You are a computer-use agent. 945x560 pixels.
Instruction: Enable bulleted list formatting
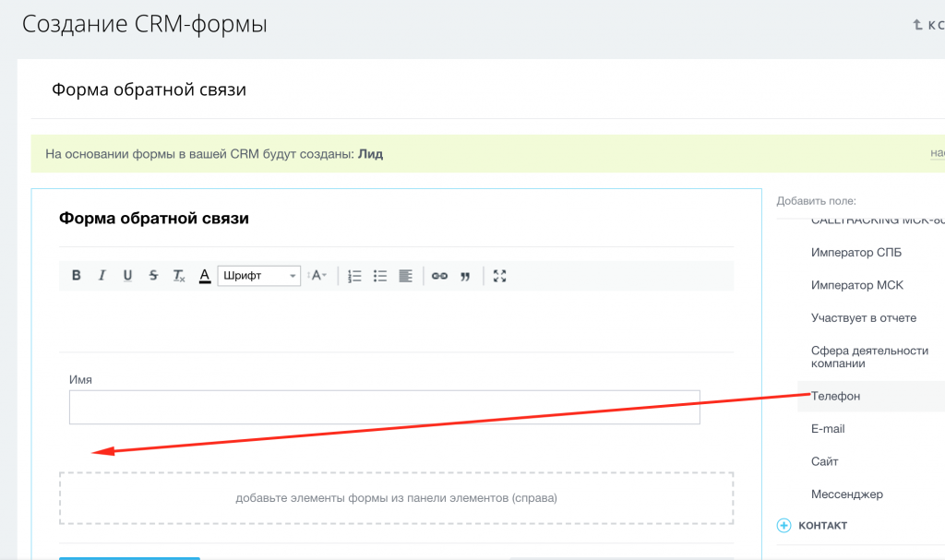[x=379, y=275]
